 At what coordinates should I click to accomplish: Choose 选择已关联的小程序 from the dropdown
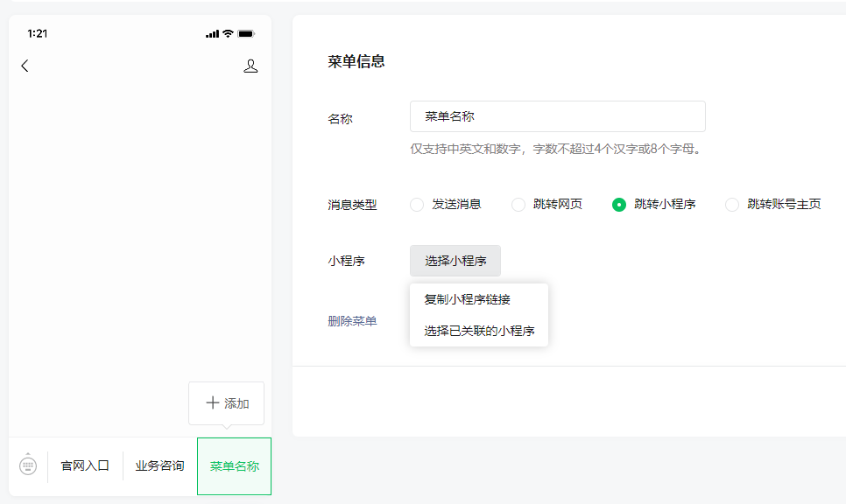point(479,331)
